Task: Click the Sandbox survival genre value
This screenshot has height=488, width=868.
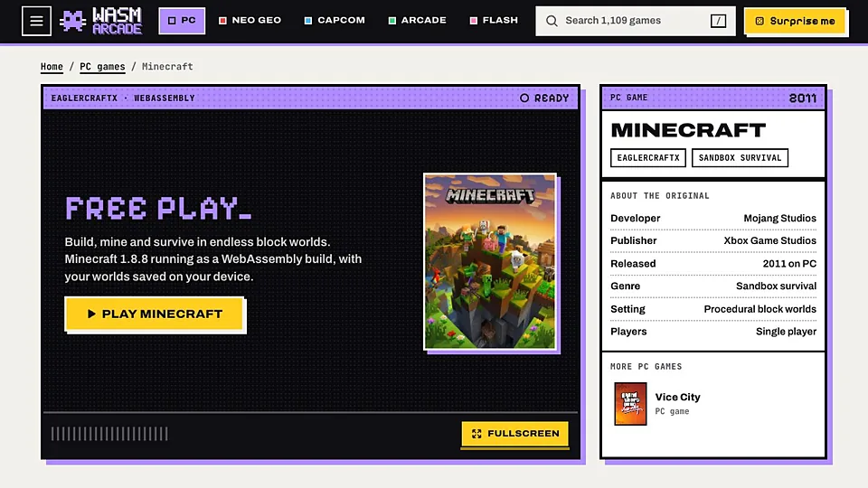Action: [x=776, y=286]
